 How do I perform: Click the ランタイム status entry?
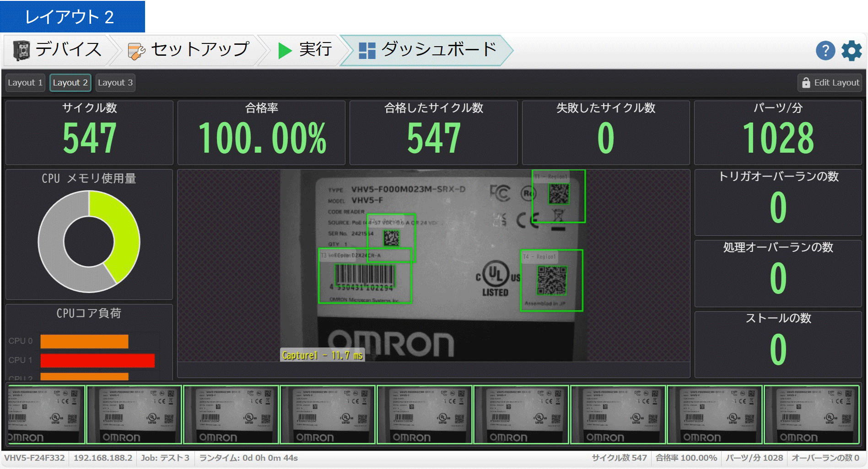tap(248, 458)
